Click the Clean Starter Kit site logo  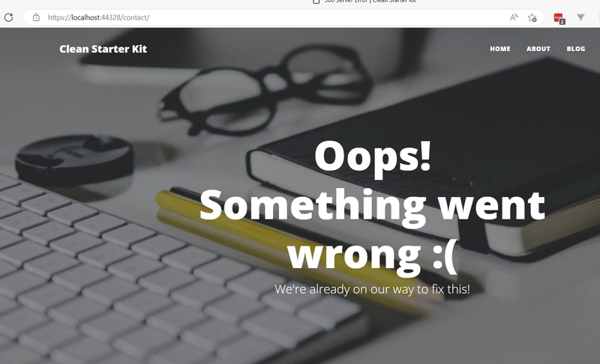coord(103,49)
